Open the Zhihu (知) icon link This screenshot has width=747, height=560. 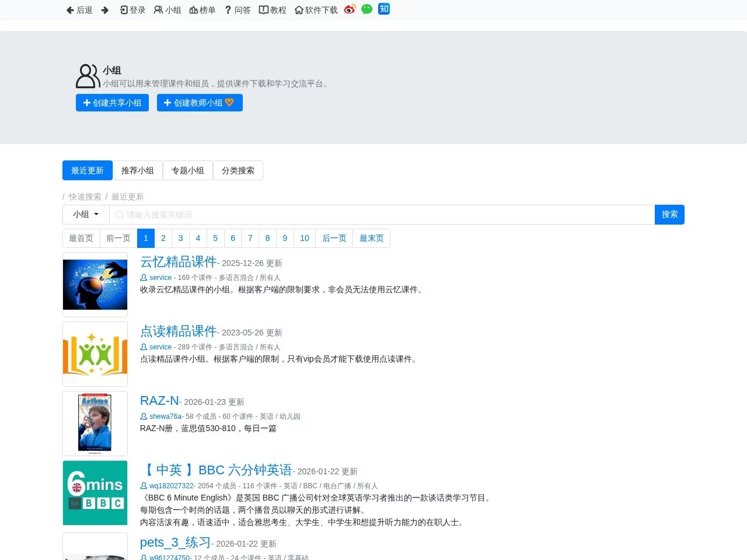tap(383, 9)
